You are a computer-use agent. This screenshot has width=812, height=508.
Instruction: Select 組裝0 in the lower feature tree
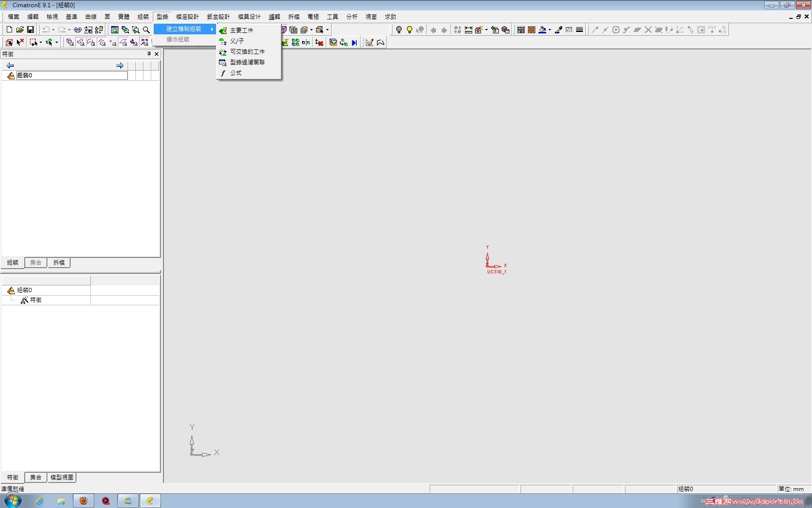point(24,290)
